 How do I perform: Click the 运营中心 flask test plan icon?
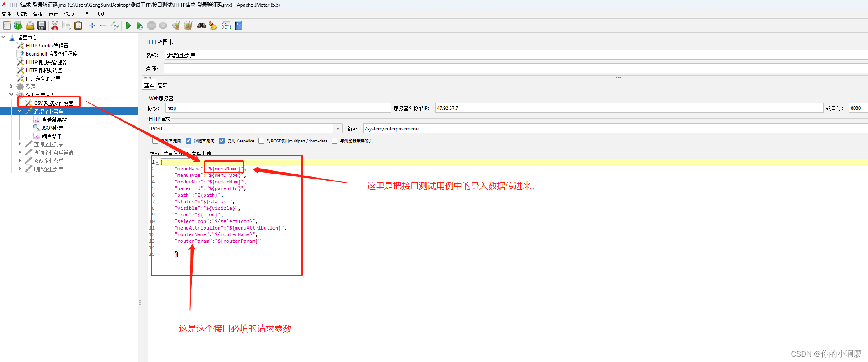(12, 37)
